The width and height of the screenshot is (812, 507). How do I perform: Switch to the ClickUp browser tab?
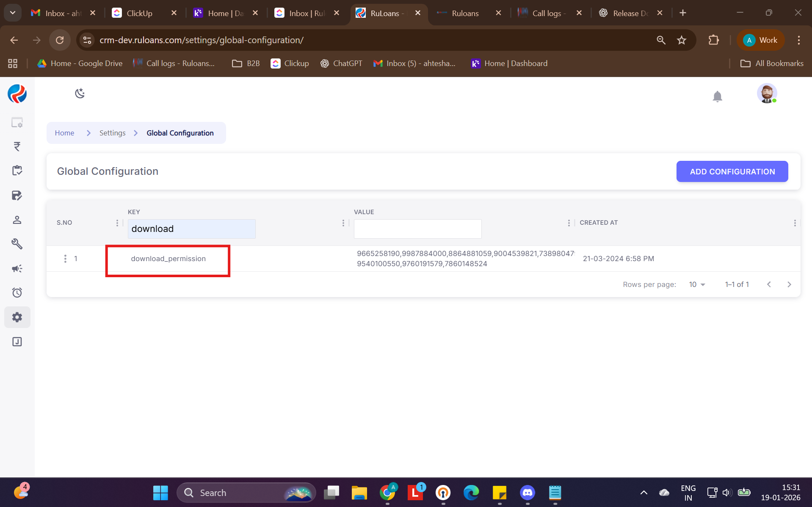click(139, 13)
